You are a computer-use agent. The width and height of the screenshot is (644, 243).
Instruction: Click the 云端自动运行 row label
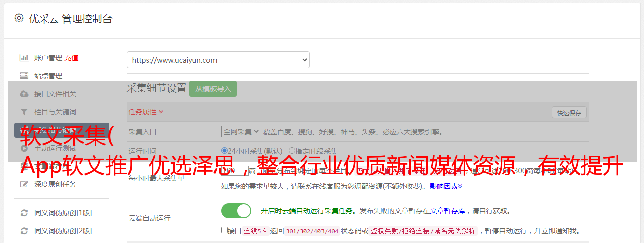click(x=150, y=218)
